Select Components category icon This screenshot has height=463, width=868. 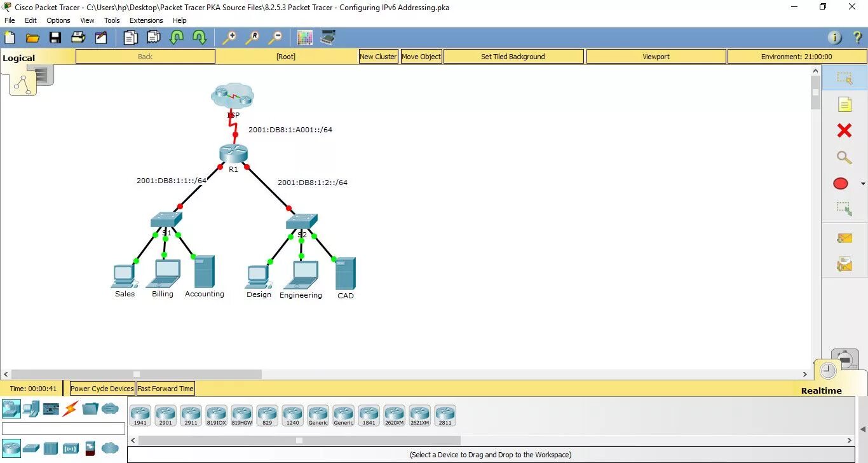point(51,408)
